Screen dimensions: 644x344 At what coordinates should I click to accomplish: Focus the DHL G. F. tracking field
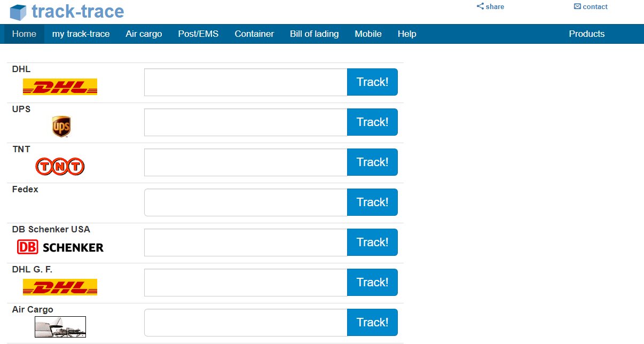246,283
